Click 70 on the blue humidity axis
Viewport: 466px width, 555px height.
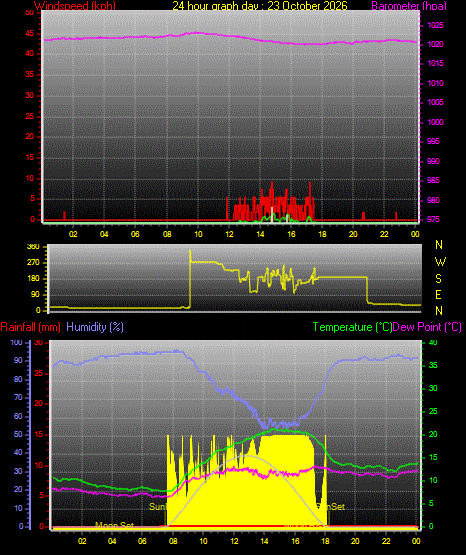coord(18,397)
